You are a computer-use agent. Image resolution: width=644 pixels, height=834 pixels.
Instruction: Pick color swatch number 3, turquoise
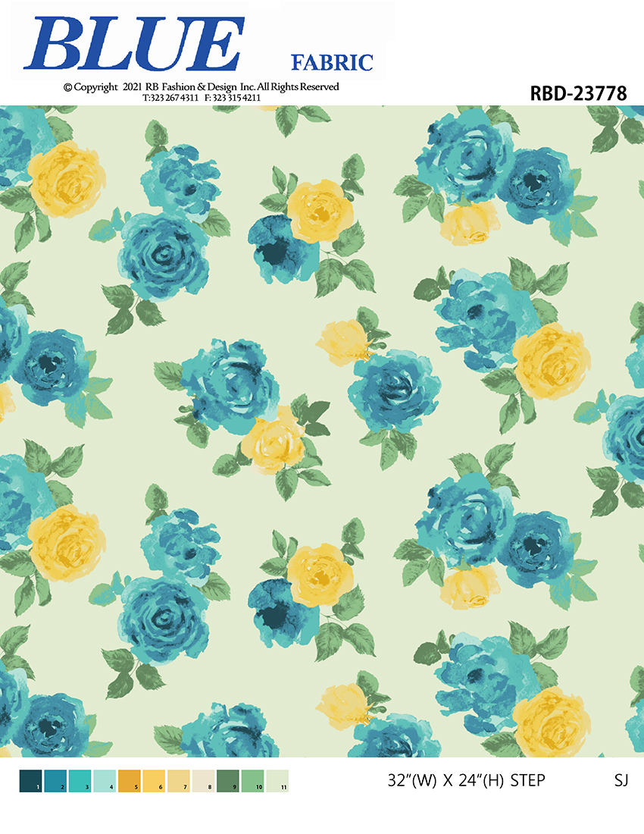(x=80, y=781)
